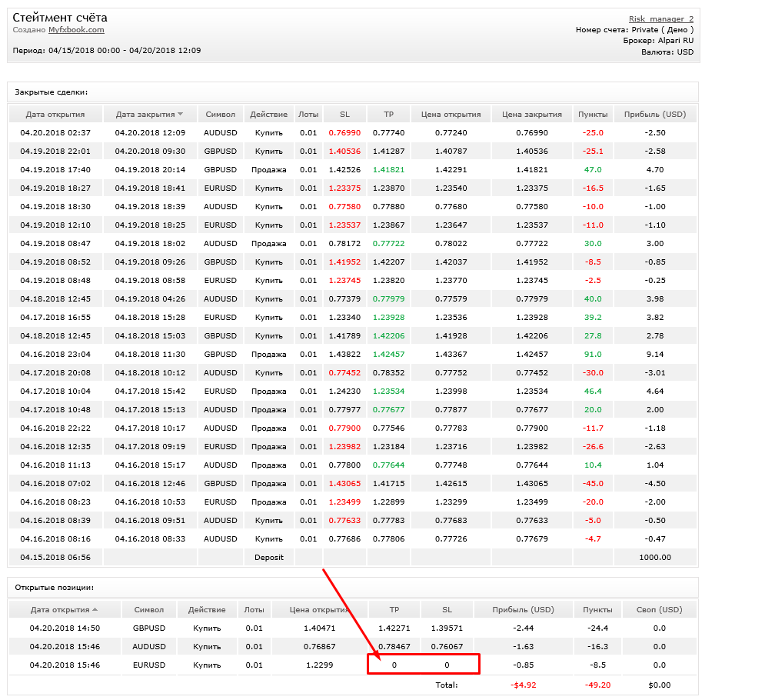Click the 'Брокер: Alpari RU' text
The image size is (765, 700).
658,41
